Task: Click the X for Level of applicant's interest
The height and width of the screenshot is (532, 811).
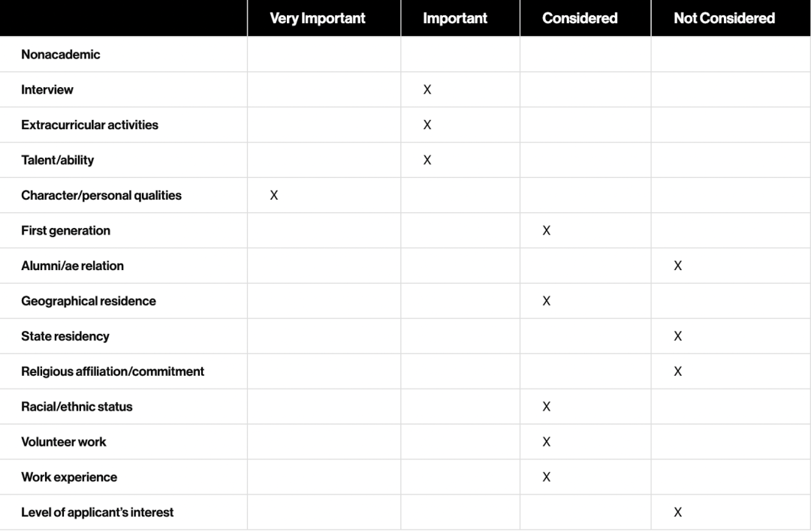Action: 678,512
